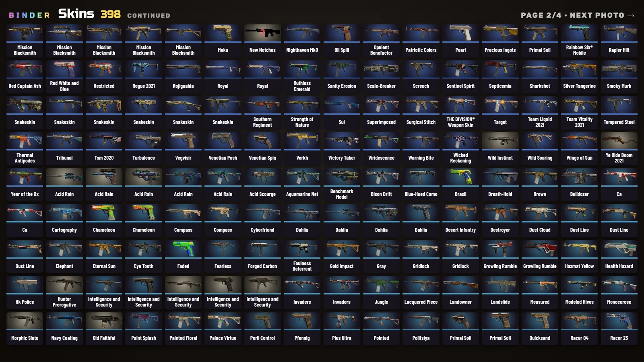Select the Pearl pistol skin
644x362 pixels.
[x=460, y=41]
